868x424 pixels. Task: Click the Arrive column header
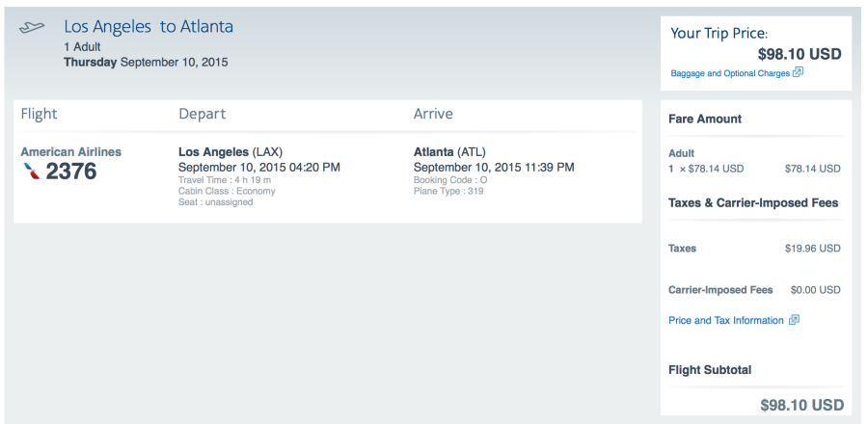point(433,114)
